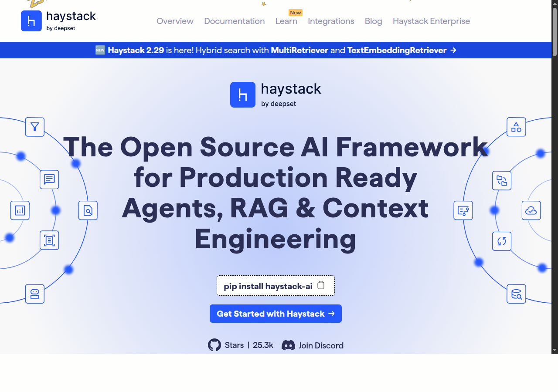Click the hero Haystack by deepset logo

(x=276, y=95)
